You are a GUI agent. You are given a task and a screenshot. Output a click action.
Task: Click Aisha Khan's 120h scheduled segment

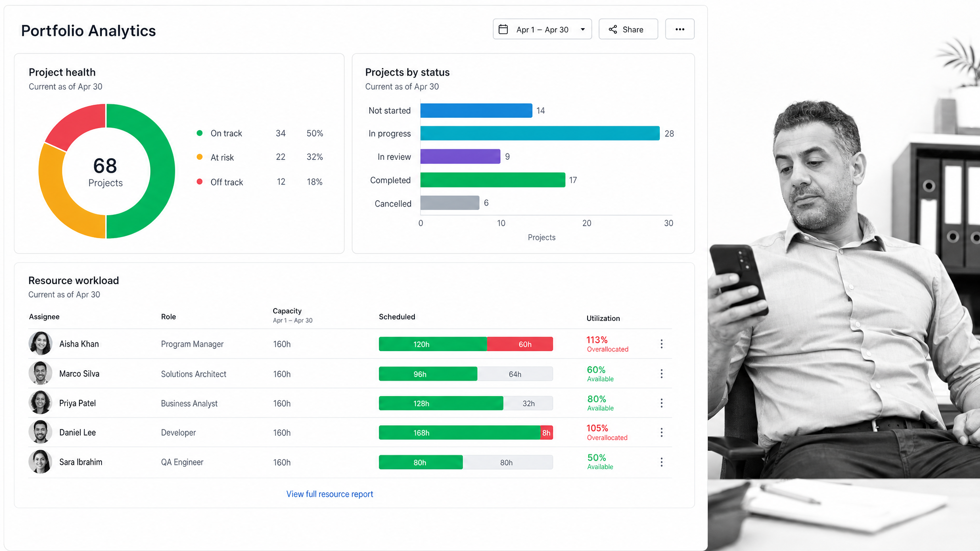(x=433, y=344)
